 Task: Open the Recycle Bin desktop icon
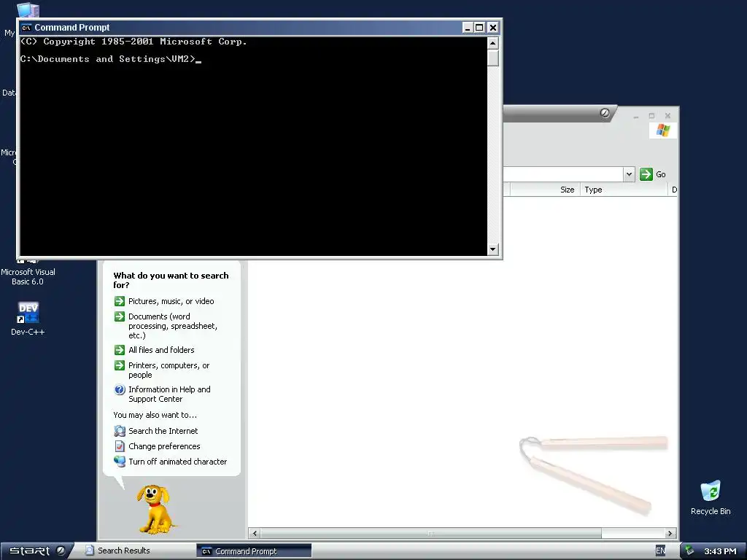pos(711,497)
